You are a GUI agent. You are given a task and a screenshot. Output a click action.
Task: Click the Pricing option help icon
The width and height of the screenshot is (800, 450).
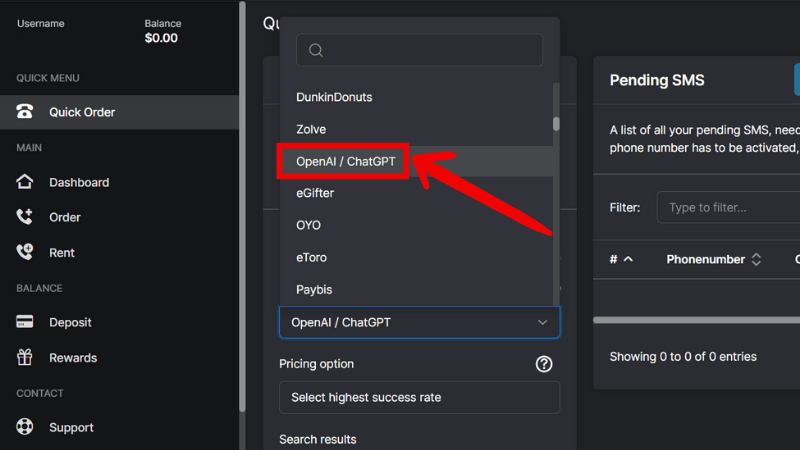click(544, 364)
